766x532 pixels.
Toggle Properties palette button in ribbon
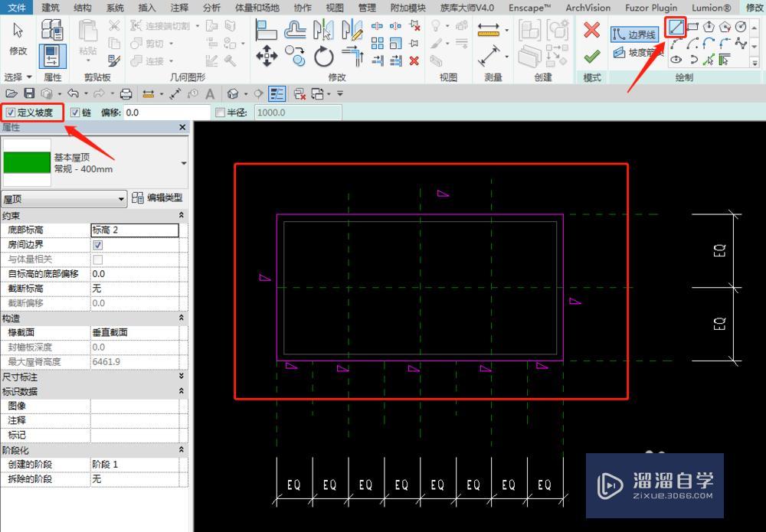point(52,56)
